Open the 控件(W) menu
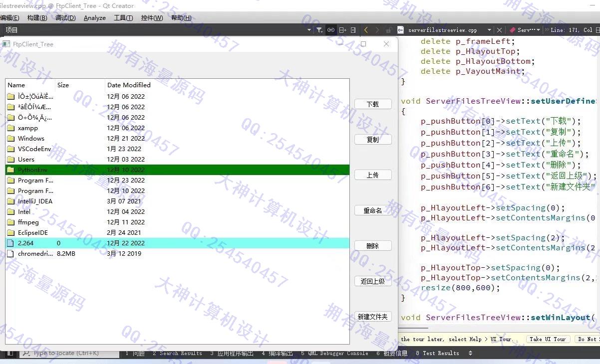This screenshot has height=364, width=600. (x=152, y=17)
